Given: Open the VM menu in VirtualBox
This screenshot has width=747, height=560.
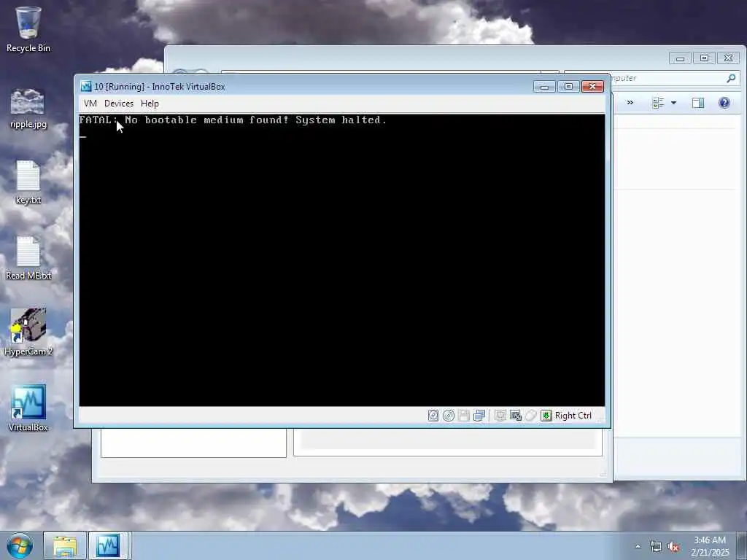Looking at the screenshot, I should click(x=90, y=104).
